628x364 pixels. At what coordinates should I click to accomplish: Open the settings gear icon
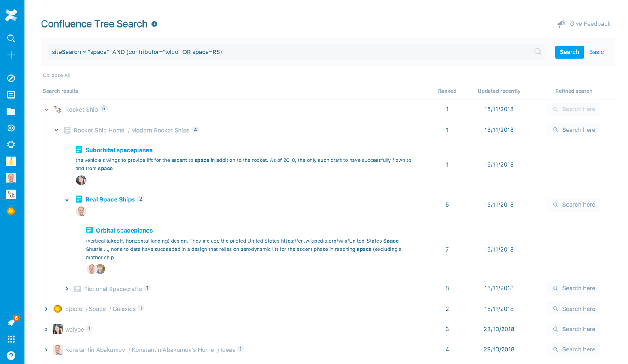tap(11, 145)
